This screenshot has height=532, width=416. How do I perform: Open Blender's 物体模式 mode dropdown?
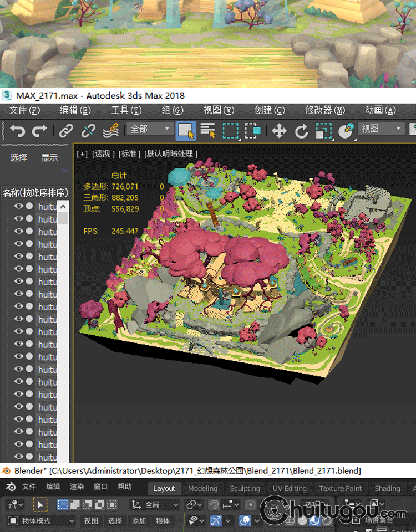41,521
